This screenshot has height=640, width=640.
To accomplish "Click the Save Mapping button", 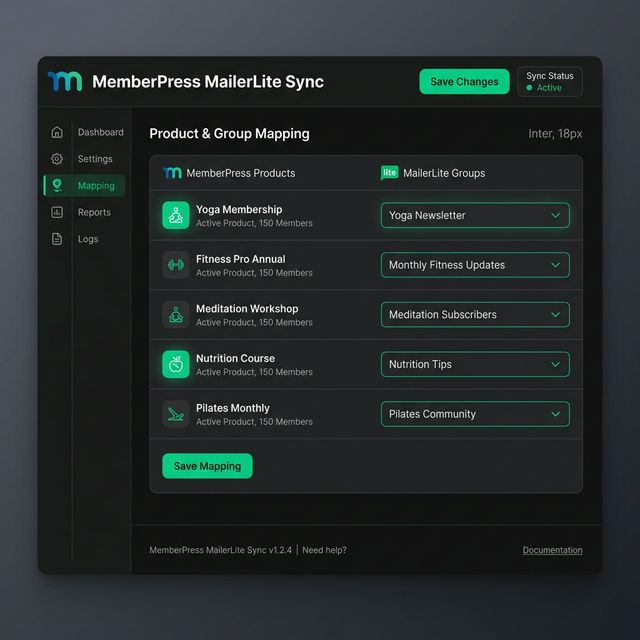I will pos(207,466).
